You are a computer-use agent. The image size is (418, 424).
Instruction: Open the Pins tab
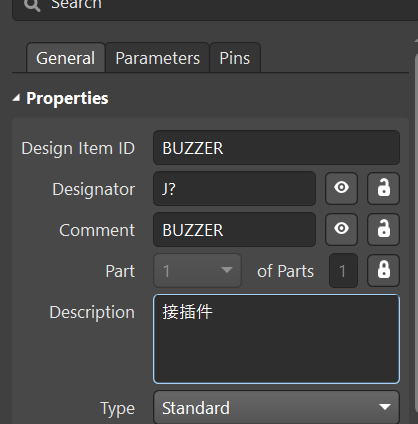(235, 58)
